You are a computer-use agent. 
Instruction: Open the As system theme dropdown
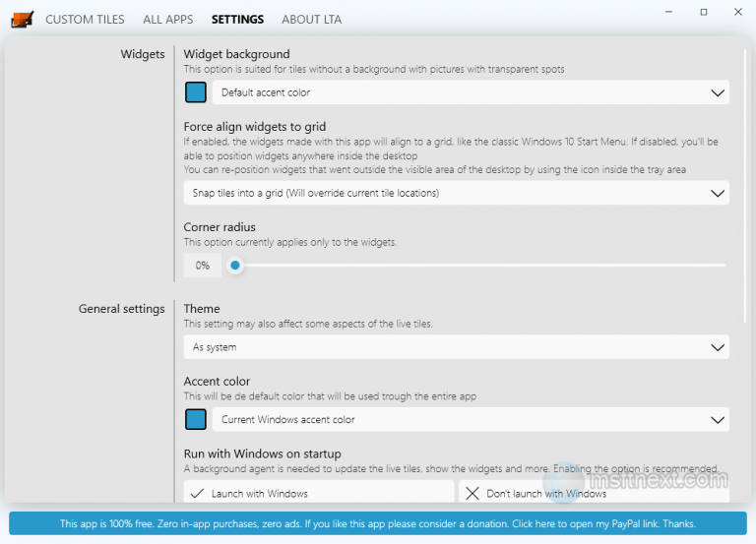click(x=456, y=347)
